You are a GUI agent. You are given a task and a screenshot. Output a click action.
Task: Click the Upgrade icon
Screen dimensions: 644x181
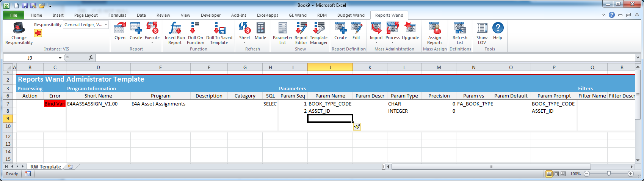pyautogui.click(x=410, y=28)
